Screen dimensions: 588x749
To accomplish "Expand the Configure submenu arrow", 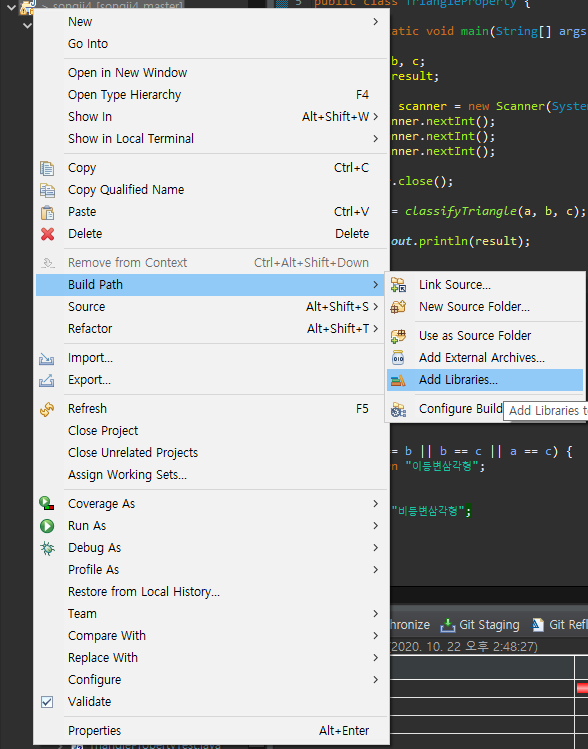I will click(375, 680).
